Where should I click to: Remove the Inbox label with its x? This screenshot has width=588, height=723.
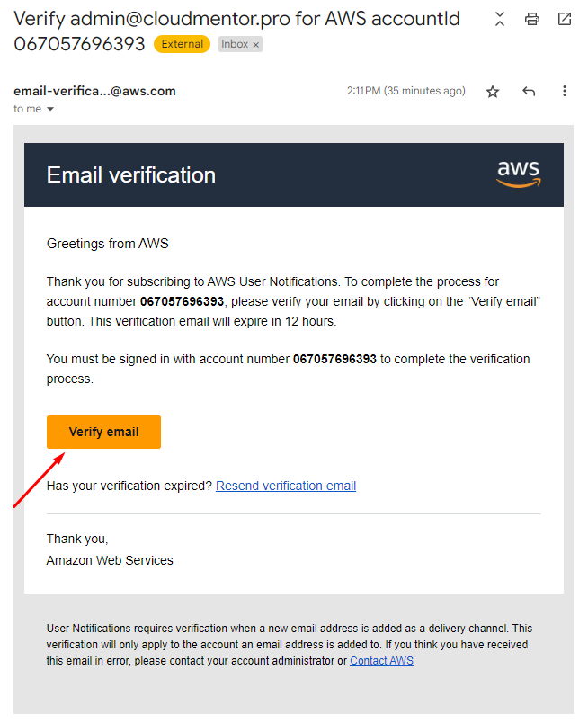tap(256, 44)
